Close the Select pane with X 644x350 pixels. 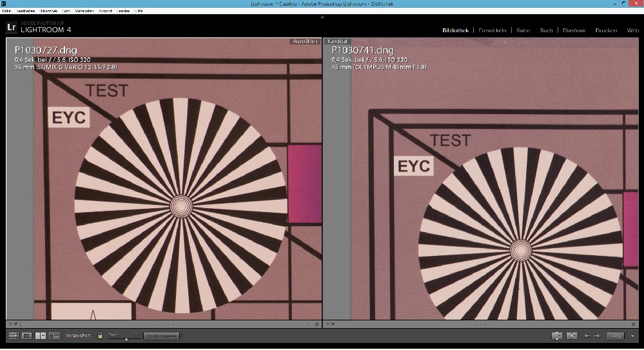pos(317,324)
